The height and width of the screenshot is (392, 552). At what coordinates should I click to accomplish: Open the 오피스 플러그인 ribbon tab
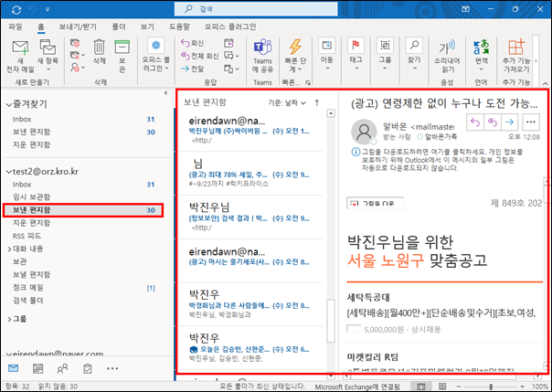coord(230,26)
